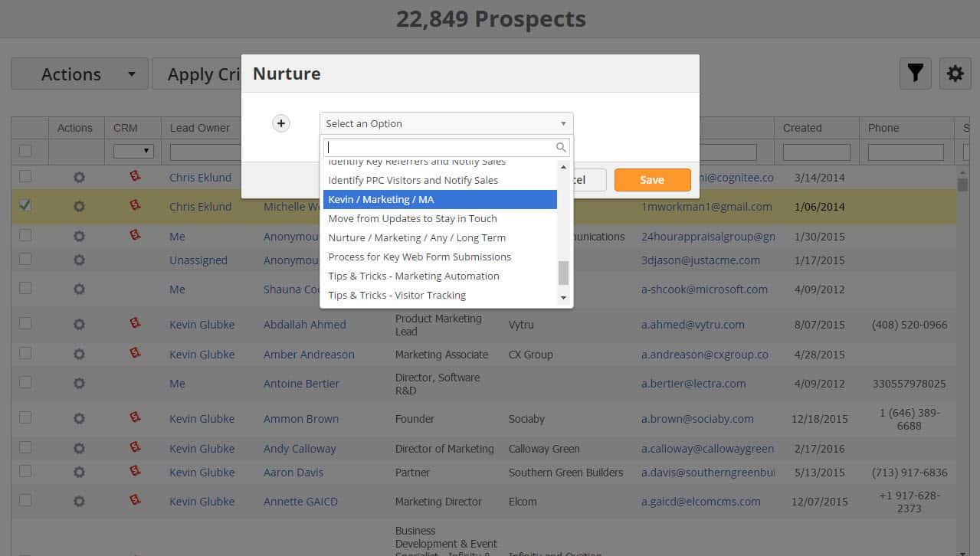The width and height of the screenshot is (980, 556).
Task: Open gear actions for Ammon Brown row
Action: (x=79, y=419)
